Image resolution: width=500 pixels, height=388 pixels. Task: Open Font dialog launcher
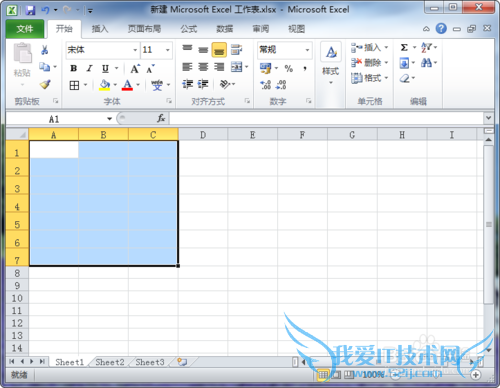click(x=169, y=101)
